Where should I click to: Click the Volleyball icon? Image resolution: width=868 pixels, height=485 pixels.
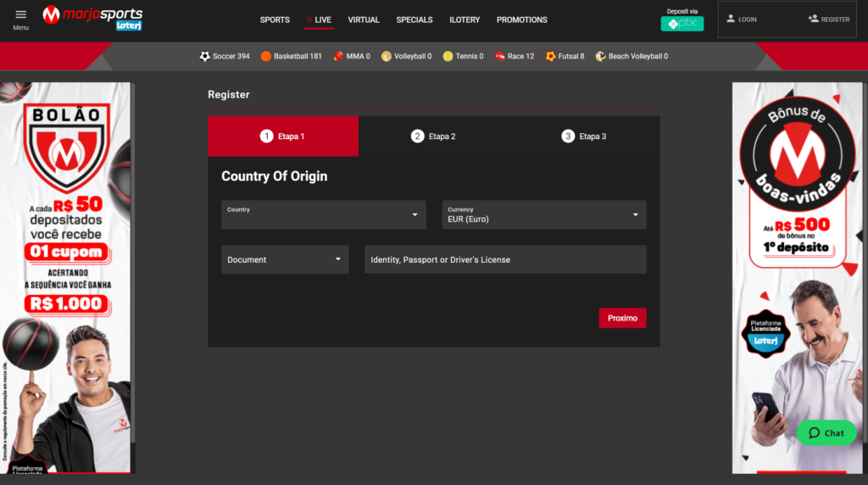click(x=387, y=56)
